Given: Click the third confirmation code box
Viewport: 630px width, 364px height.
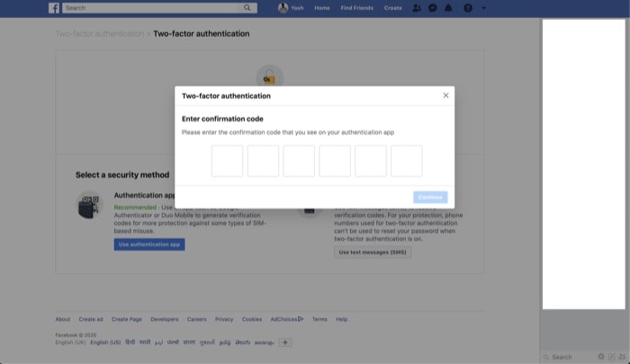Looking at the screenshot, I should 299,161.
